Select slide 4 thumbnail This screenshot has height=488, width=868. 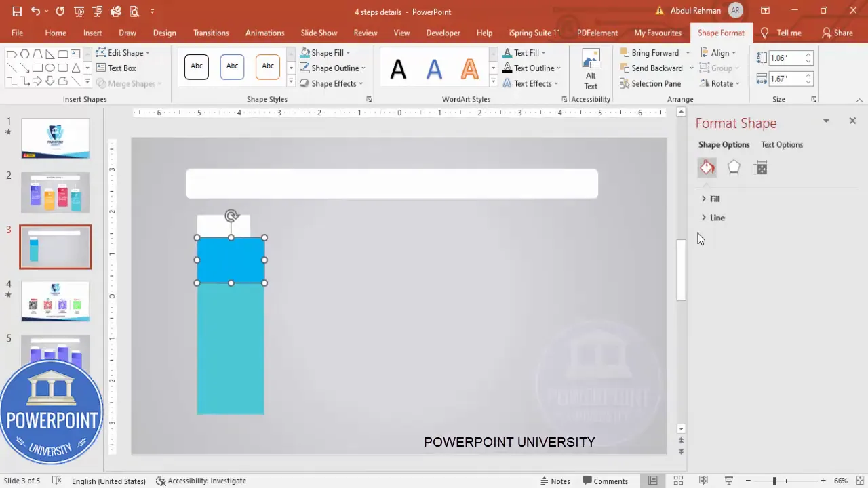point(55,301)
